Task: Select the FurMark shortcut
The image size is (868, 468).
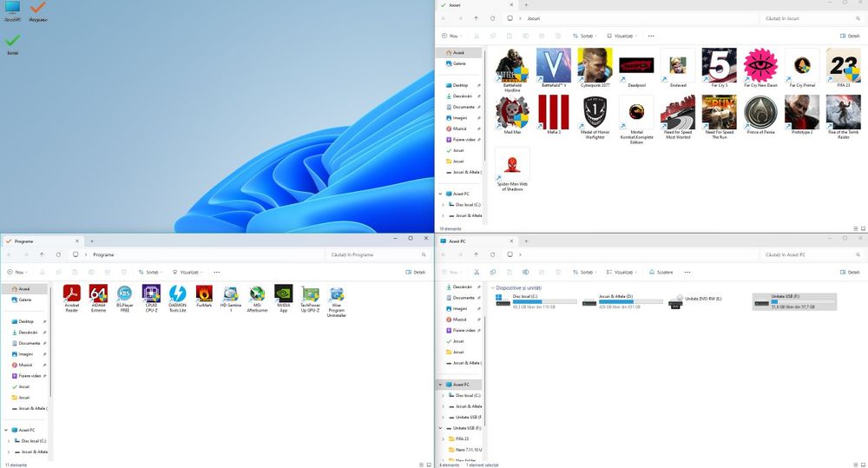Action: click(x=204, y=296)
